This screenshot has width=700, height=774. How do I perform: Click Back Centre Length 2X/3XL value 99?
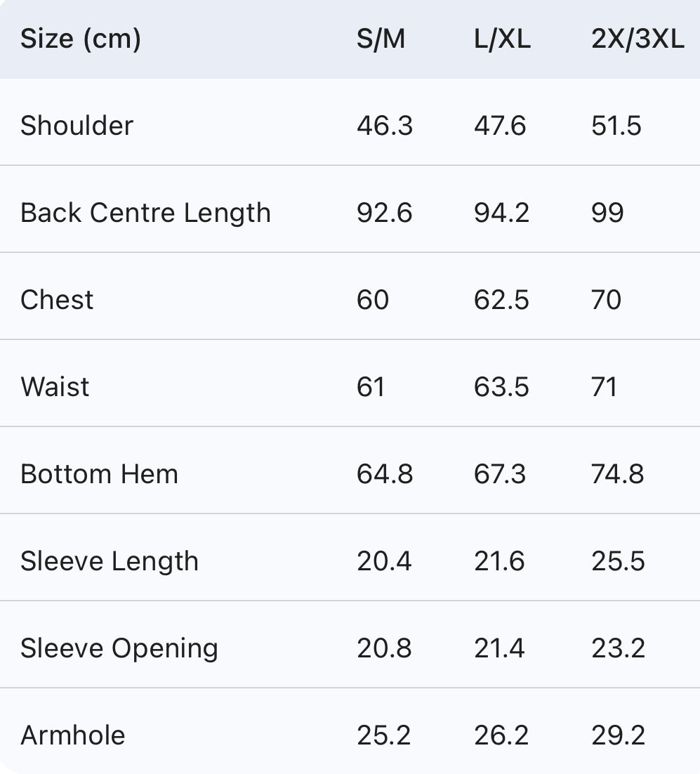(607, 213)
